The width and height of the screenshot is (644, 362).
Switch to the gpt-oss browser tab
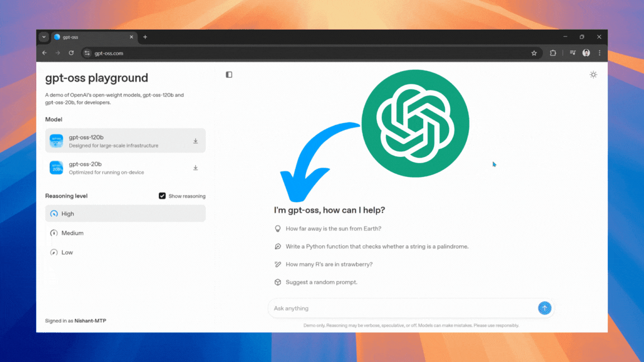(x=94, y=37)
